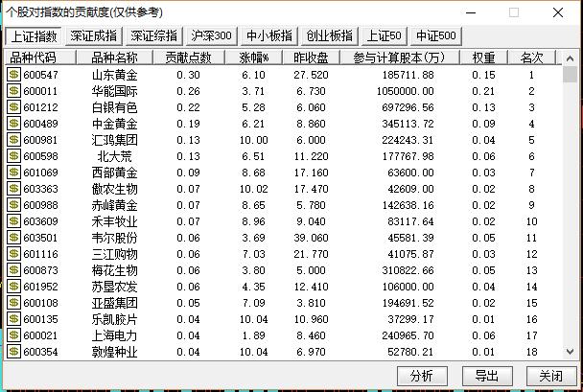Select stock name 三江购物
The width and height of the screenshot is (583, 392).
coord(114,254)
